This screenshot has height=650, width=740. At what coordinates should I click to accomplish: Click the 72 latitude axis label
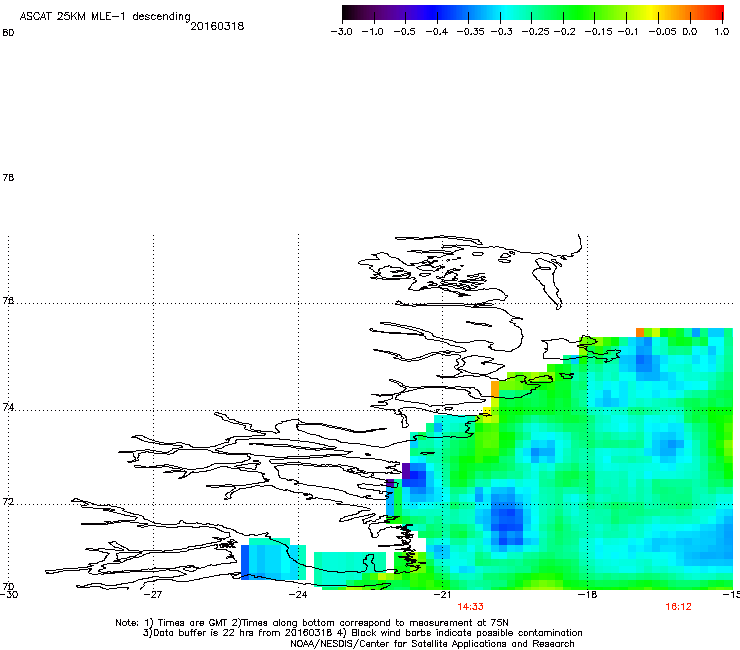8,502
